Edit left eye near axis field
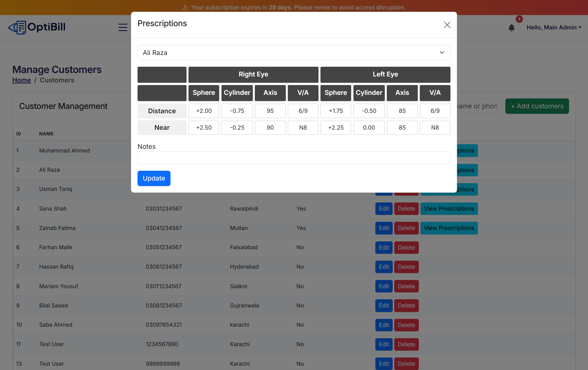Screen dimensions: 588x370 pyautogui.click(x=402, y=128)
